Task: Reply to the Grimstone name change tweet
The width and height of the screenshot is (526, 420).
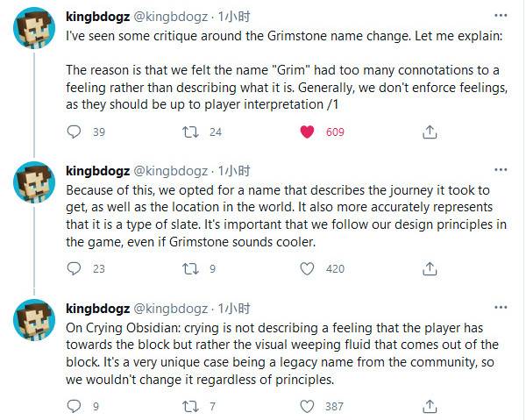Action: click(x=75, y=132)
